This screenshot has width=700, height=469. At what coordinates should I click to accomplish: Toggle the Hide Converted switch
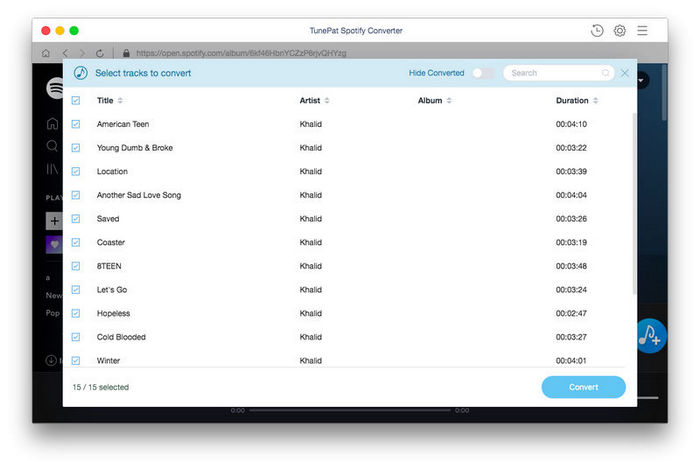(483, 73)
